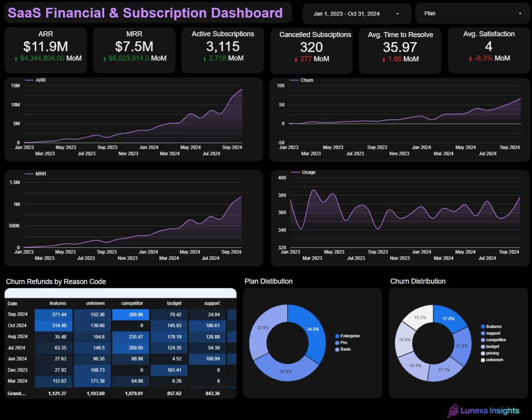The width and height of the screenshot is (532, 420).
Task: Click the green arrow in Active Subscriptions card
Action: tap(205, 59)
